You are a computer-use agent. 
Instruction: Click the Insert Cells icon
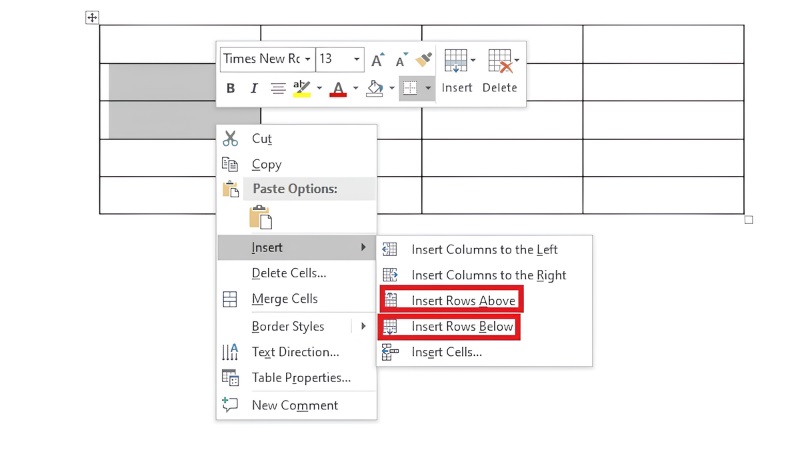point(390,352)
